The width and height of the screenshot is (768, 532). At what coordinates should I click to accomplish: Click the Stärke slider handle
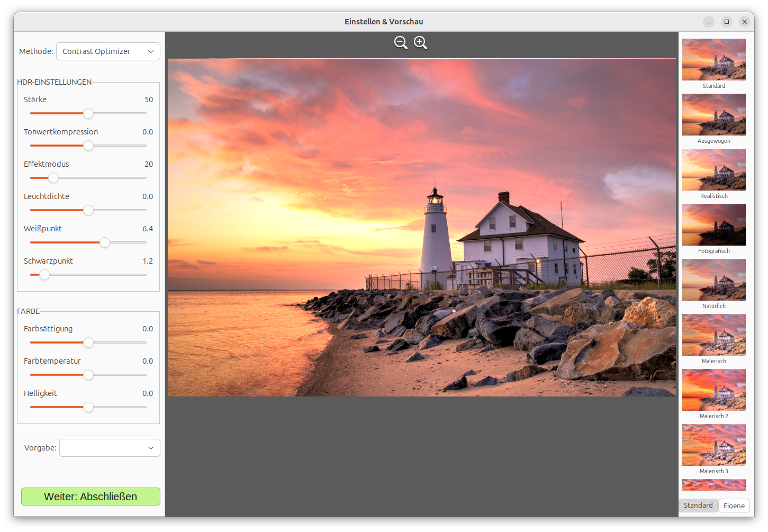tap(88, 113)
